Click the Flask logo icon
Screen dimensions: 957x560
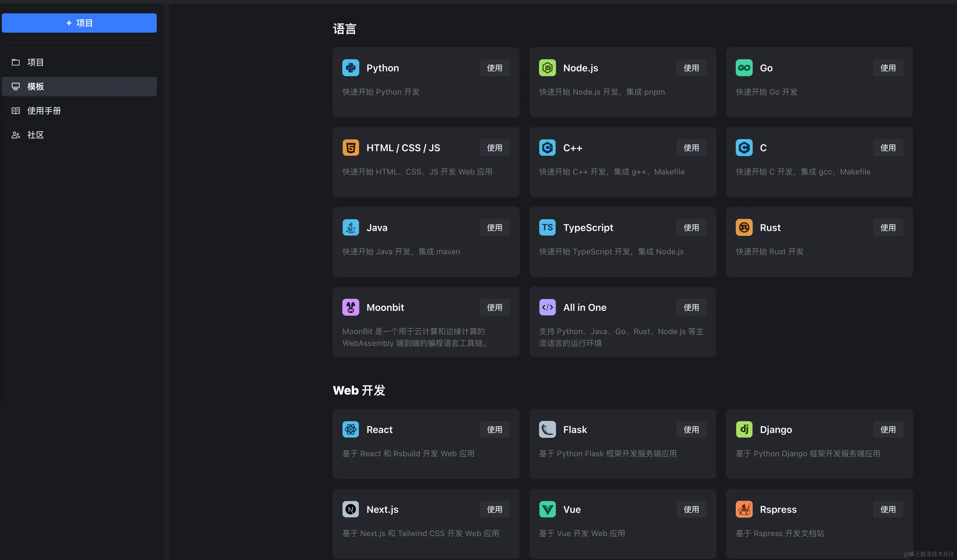(547, 429)
